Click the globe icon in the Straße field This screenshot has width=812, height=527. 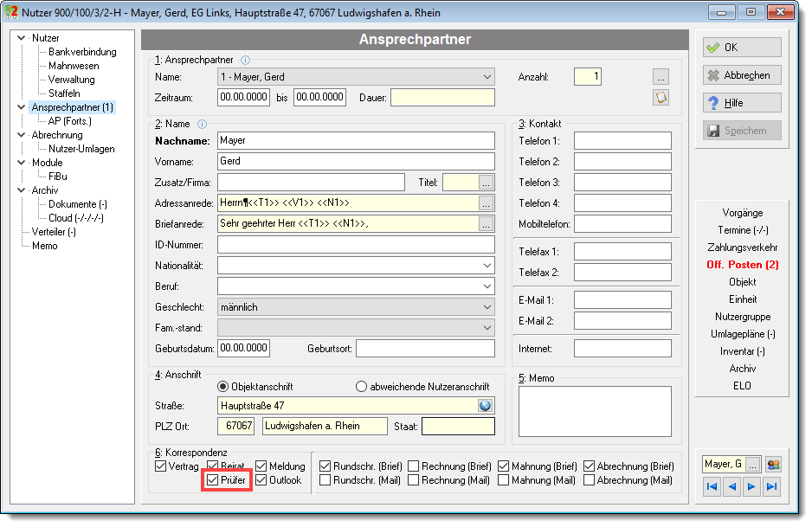[485, 405]
